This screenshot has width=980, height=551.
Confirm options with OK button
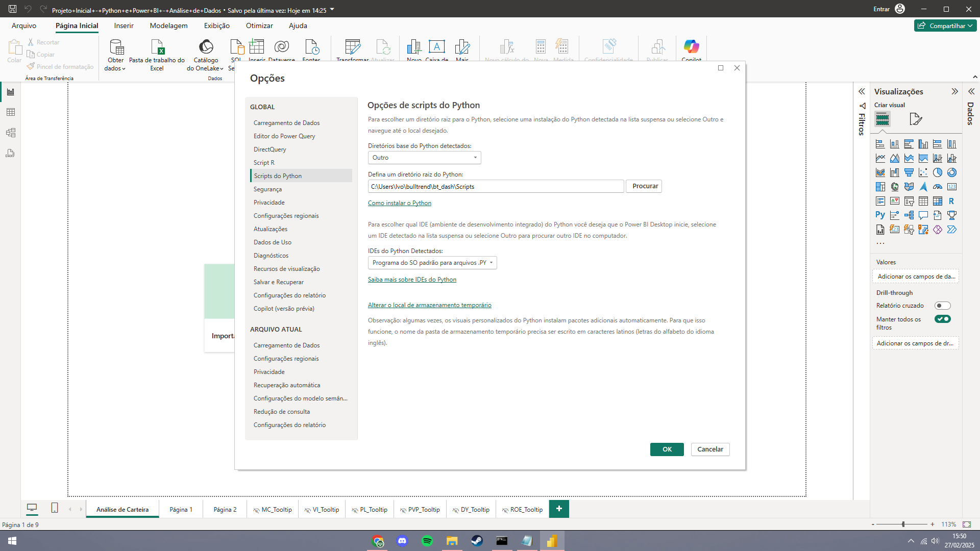coord(667,449)
